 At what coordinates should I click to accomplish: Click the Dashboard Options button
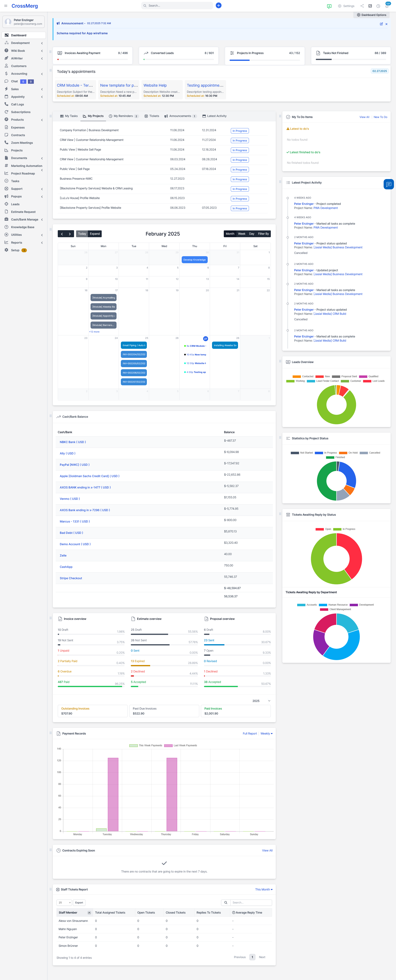pyautogui.click(x=371, y=15)
